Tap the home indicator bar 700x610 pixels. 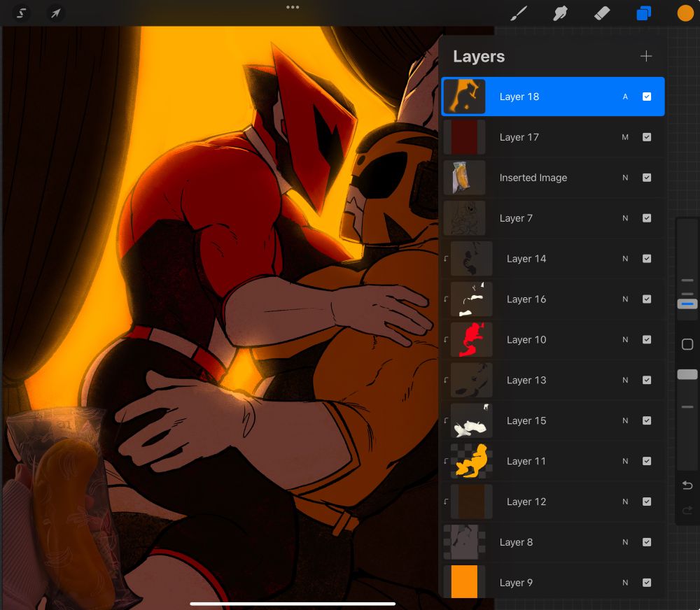[x=293, y=604]
